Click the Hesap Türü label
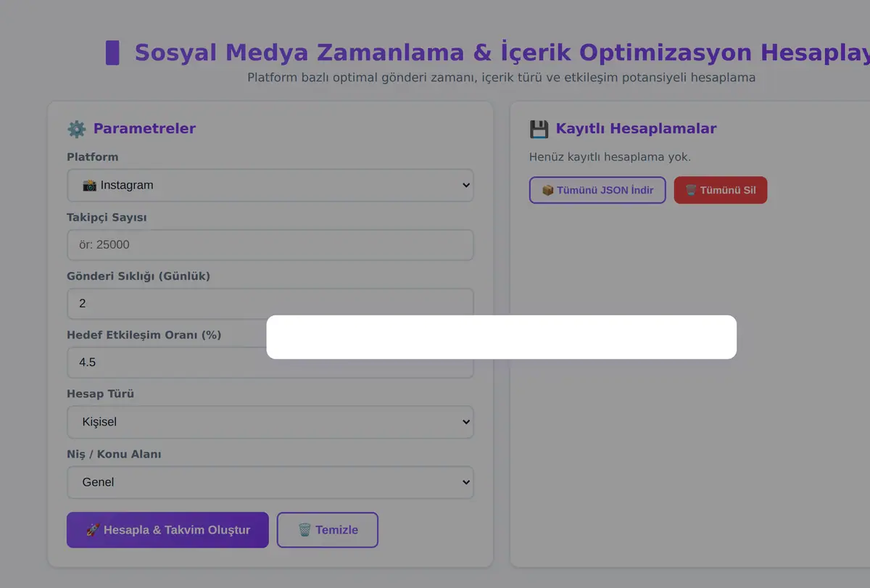This screenshot has height=588, width=870. [100, 394]
